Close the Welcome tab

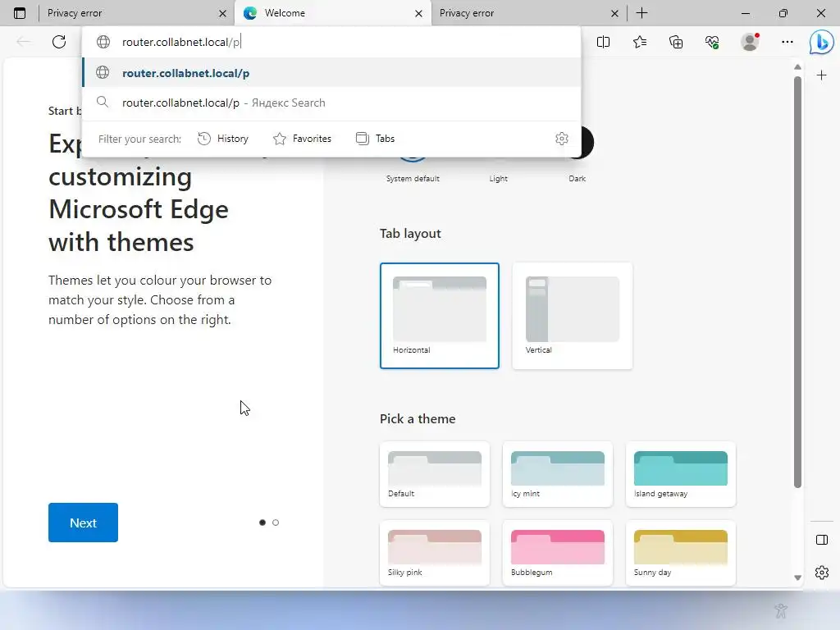pos(419,13)
